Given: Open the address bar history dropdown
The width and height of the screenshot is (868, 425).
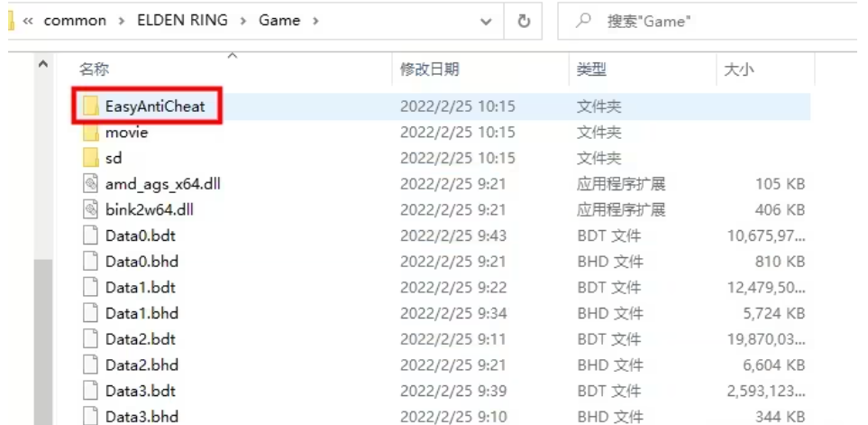Looking at the screenshot, I should point(486,22).
